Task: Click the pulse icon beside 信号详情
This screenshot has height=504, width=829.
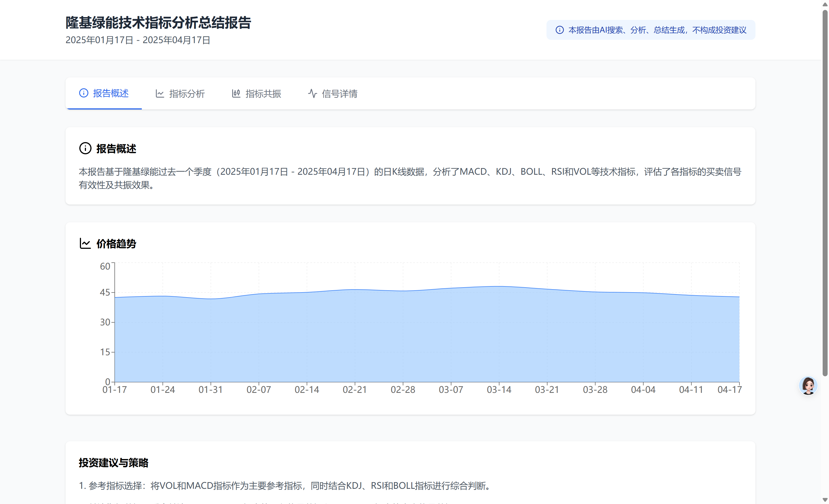Action: [x=313, y=93]
